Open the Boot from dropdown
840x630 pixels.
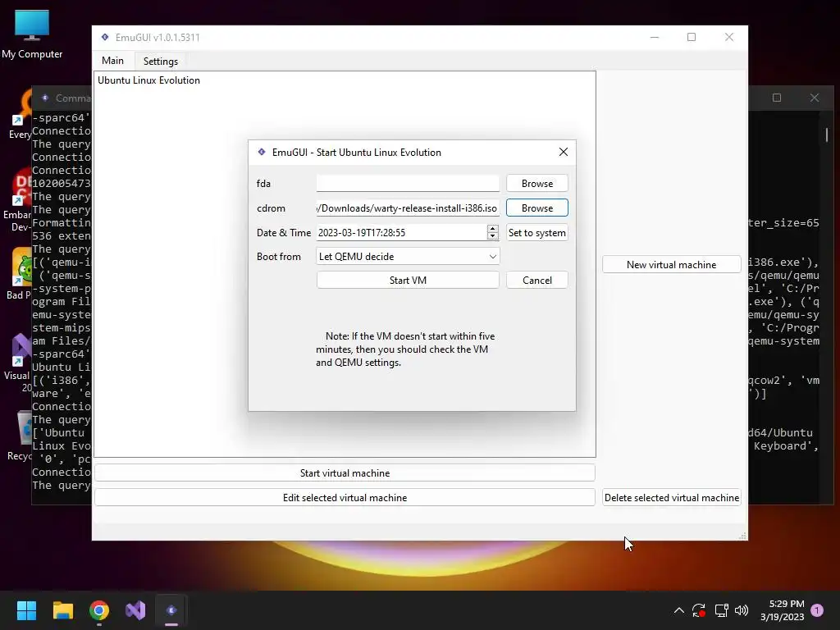(408, 256)
